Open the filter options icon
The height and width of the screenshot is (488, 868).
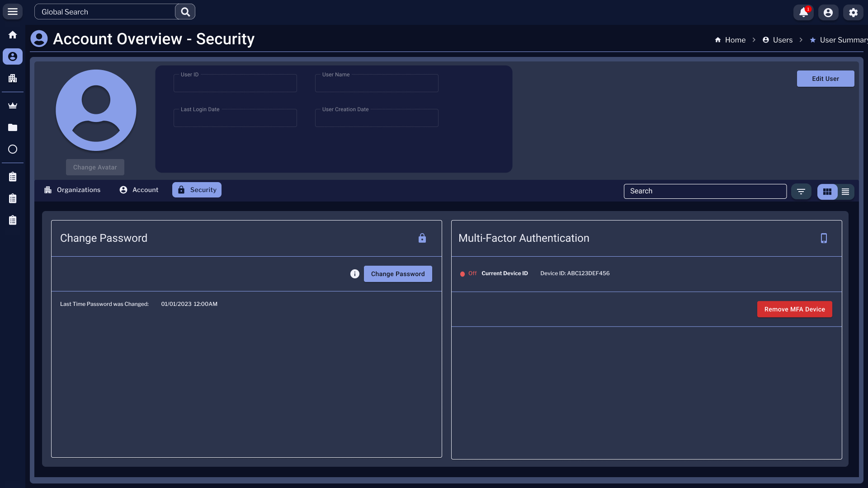click(801, 192)
